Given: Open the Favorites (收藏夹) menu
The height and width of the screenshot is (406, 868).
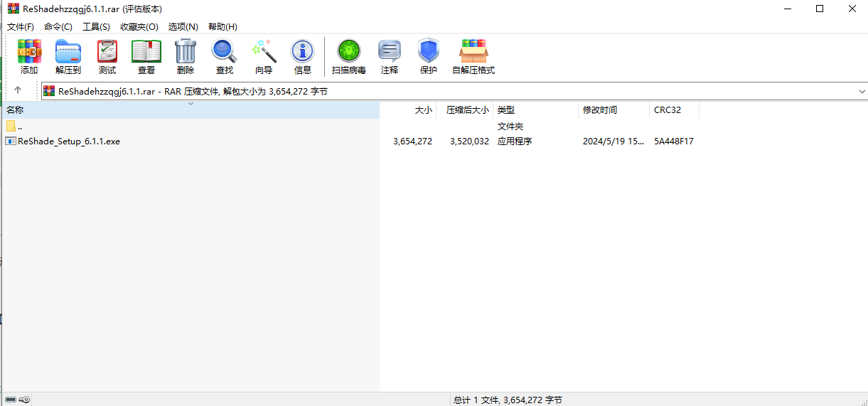Looking at the screenshot, I should pyautogui.click(x=139, y=26).
